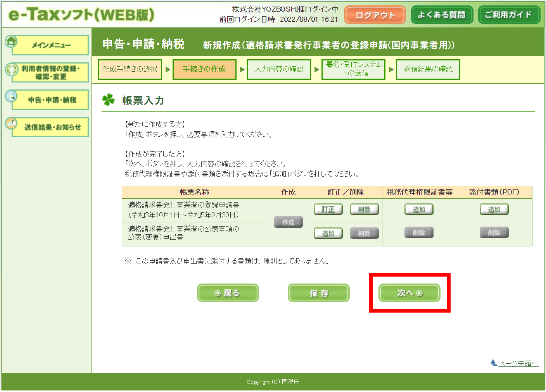This screenshot has width=546, height=392.
Task: Open よくある質問 page
Action: pos(442,15)
